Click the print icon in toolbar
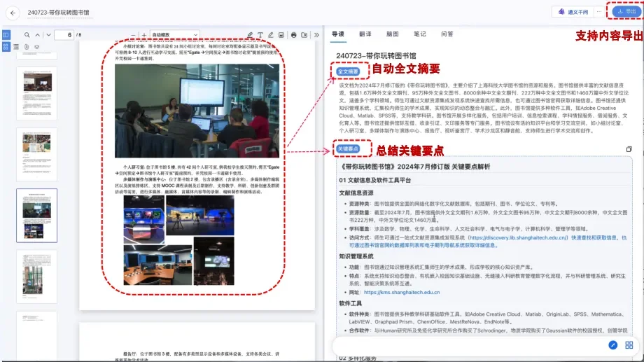 pyautogui.click(x=293, y=34)
